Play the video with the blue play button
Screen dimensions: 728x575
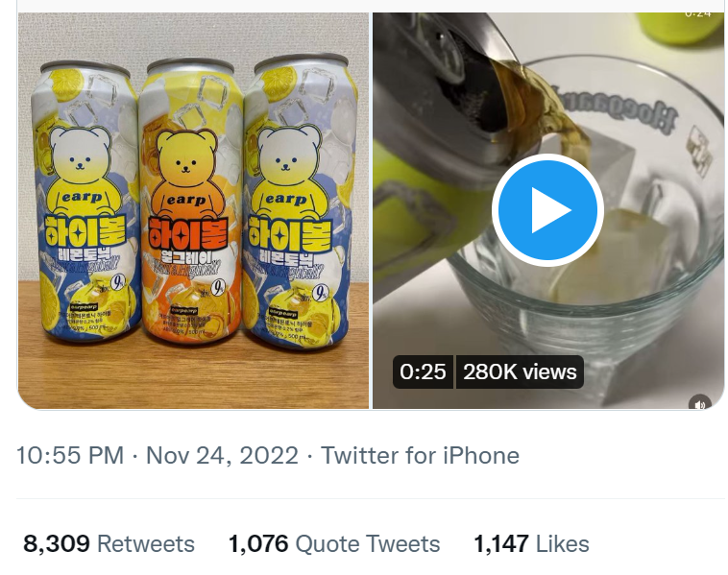546,210
